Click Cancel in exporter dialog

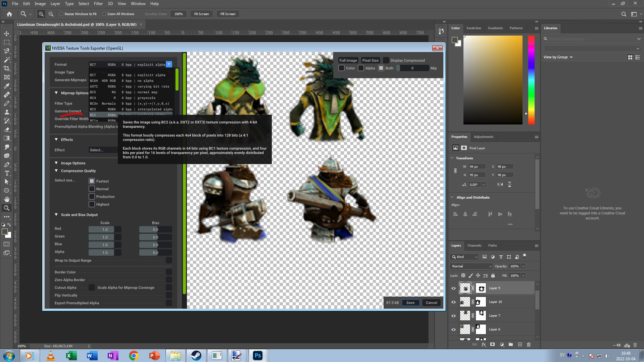coord(431,303)
